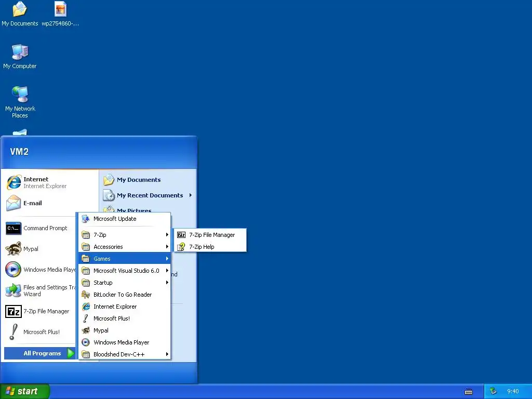The image size is (532, 399).
Task: Open Mypal raccoon icon in left pane
Action: [13, 249]
